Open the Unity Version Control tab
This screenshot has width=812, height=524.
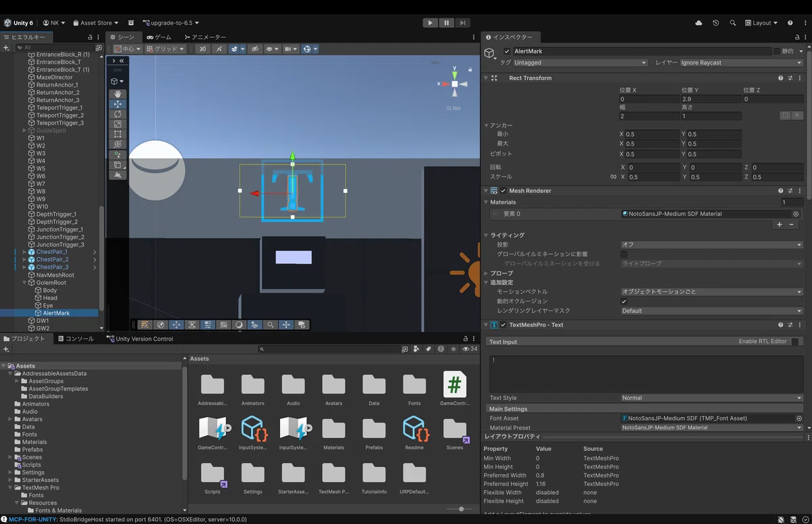coord(139,339)
